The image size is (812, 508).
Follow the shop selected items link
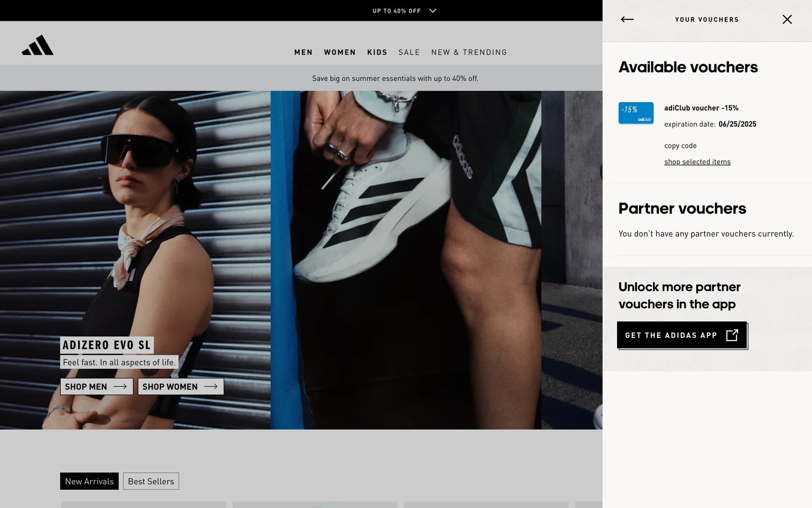click(697, 162)
